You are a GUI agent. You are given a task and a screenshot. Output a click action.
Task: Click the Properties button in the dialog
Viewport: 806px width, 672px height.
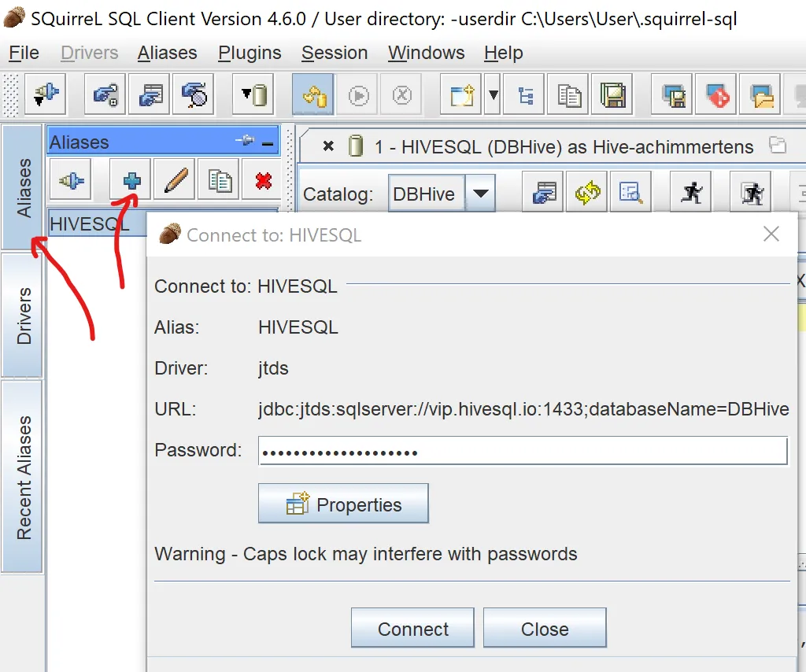(x=343, y=503)
